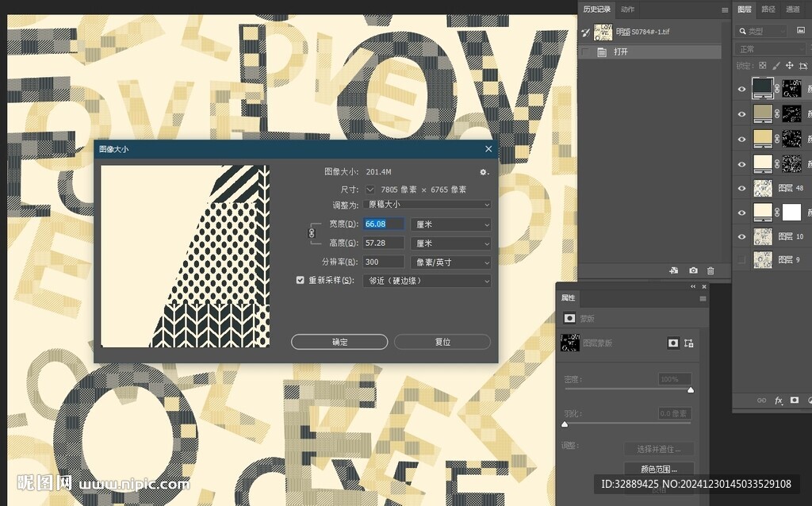Viewport: 812px width, 506px height.
Task: Lock artboard nesting icon in Layers panel
Action: tap(802, 66)
